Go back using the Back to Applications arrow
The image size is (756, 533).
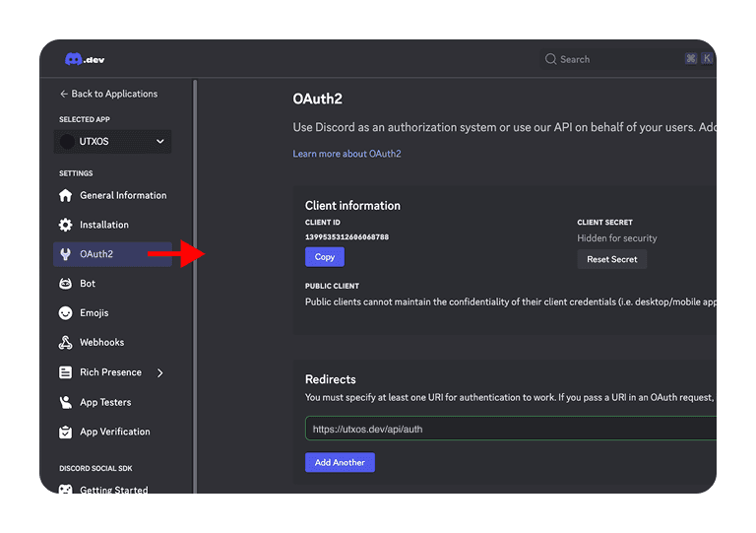tap(64, 94)
